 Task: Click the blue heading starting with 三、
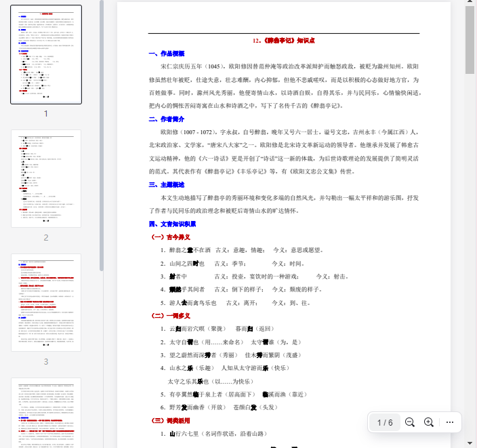[166, 184]
